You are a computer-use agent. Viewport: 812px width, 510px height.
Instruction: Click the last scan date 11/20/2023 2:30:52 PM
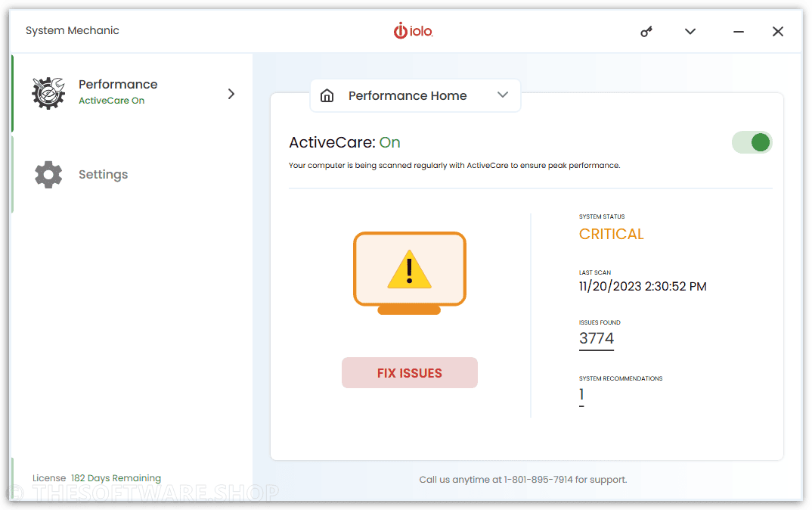pyautogui.click(x=643, y=287)
